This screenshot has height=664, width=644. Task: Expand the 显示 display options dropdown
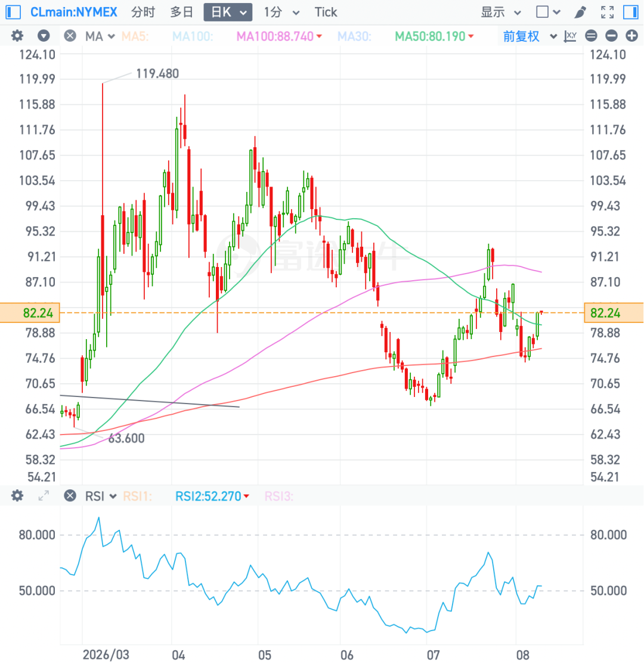(500, 13)
